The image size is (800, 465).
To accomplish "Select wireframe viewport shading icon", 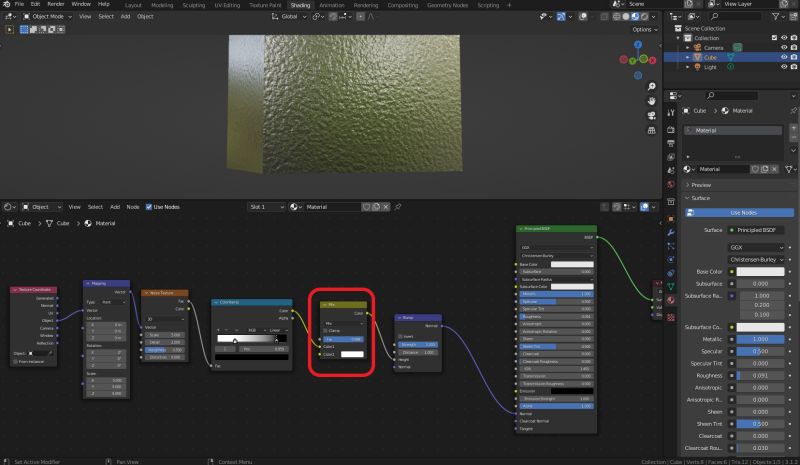I will pos(617,16).
